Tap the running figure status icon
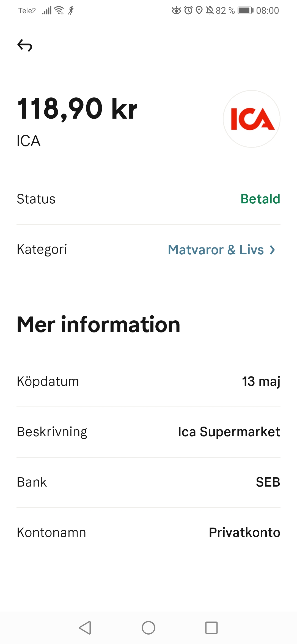The width and height of the screenshot is (297, 644). tap(71, 10)
